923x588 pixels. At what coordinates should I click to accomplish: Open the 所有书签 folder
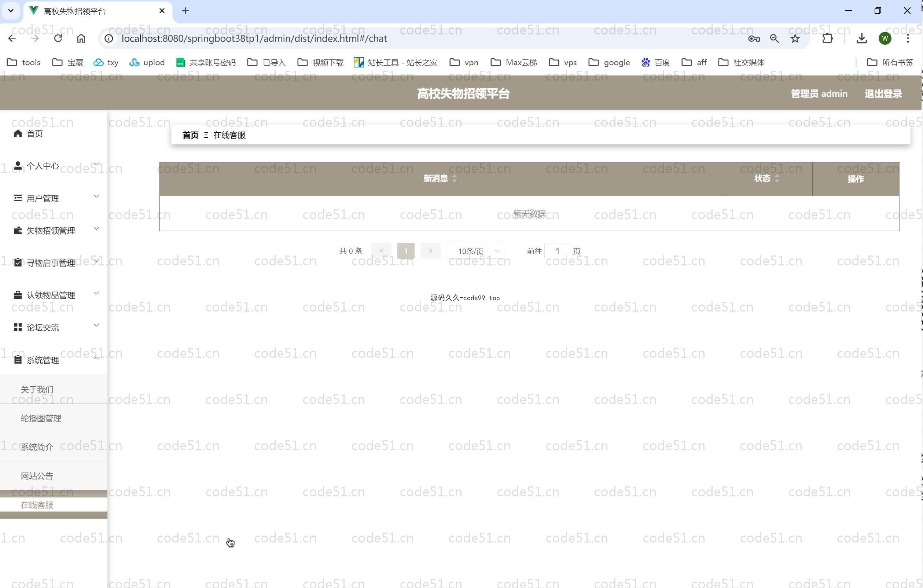click(x=890, y=62)
